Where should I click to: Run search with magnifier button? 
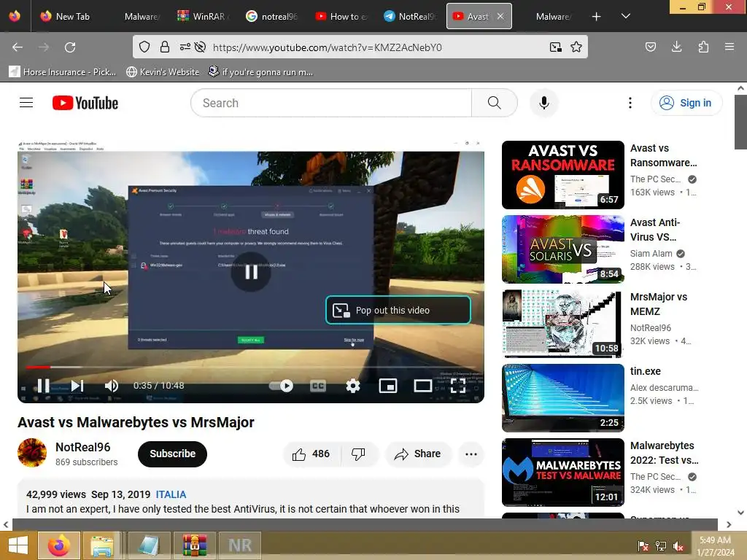[495, 103]
